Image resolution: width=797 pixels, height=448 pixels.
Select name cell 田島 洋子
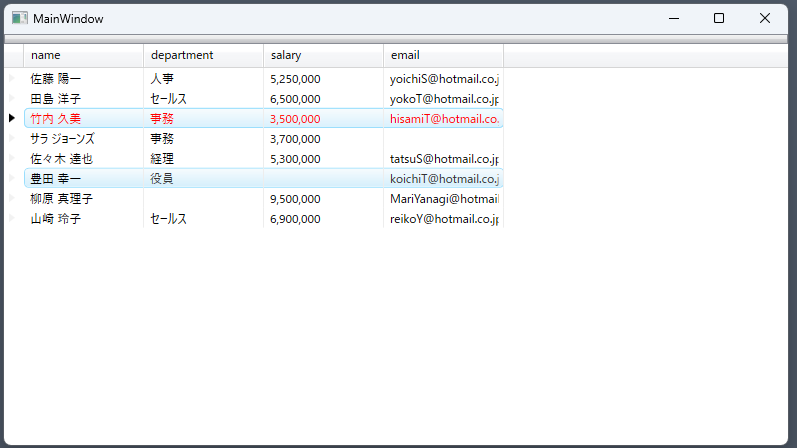pyautogui.click(x=83, y=99)
